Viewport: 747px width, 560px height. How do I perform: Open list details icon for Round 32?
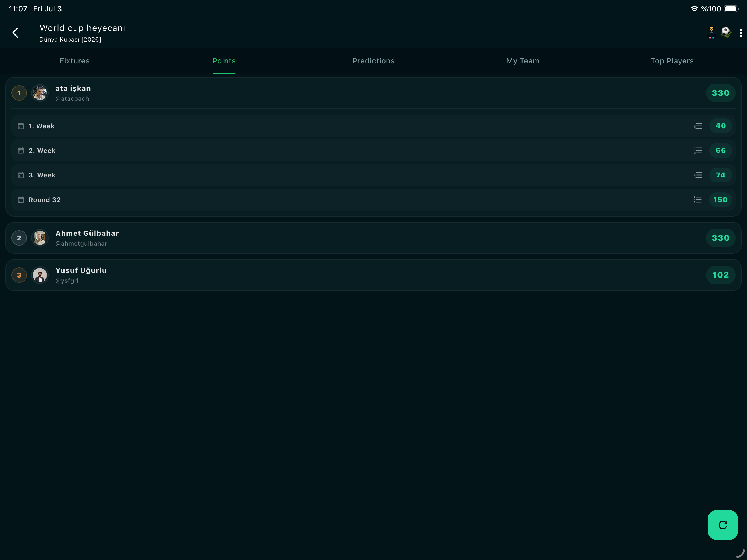coord(698,200)
